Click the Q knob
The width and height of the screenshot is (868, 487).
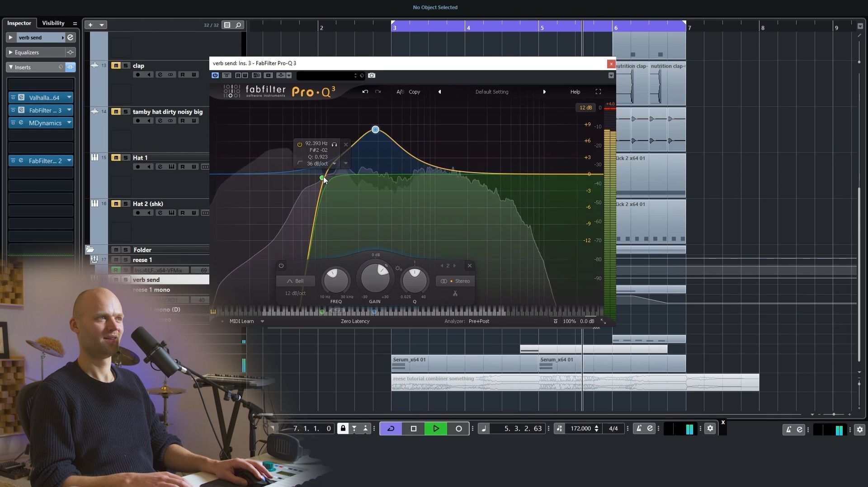415,280
